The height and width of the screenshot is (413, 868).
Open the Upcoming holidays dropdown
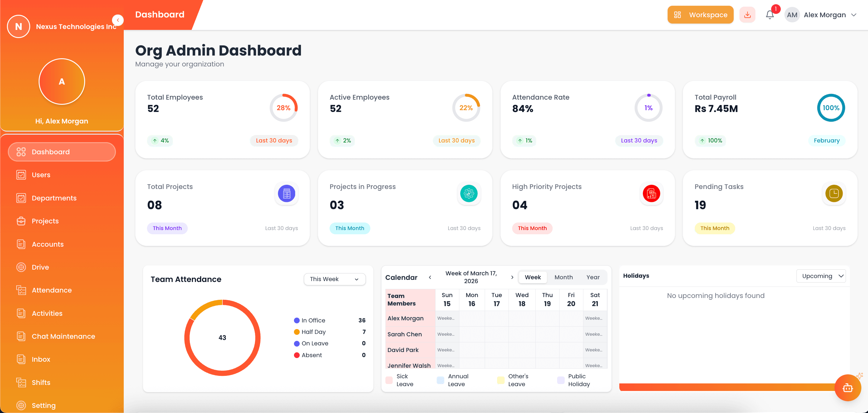pos(821,276)
